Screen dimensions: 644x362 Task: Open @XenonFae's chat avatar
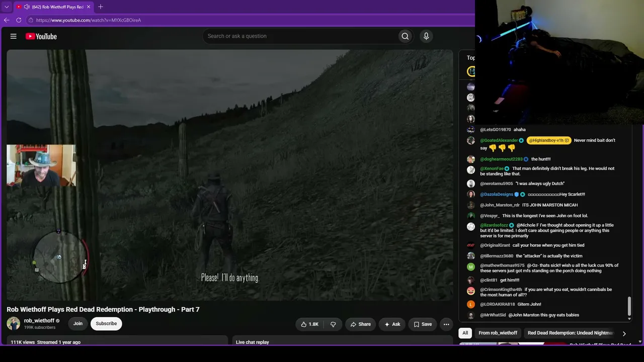[471, 170]
